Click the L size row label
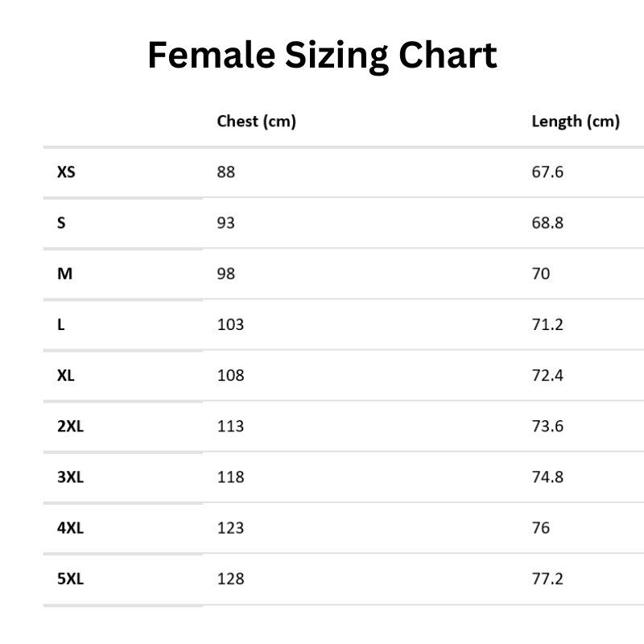 coord(60,324)
